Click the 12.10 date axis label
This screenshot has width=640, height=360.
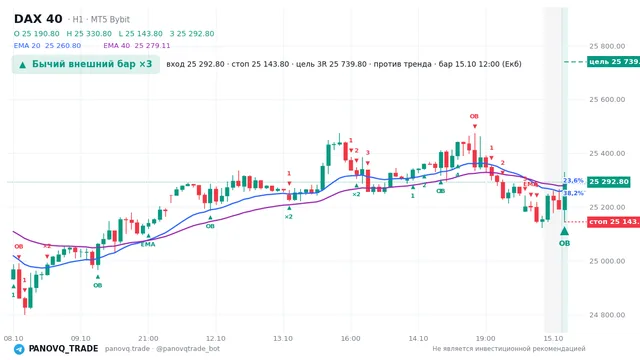(x=216, y=338)
